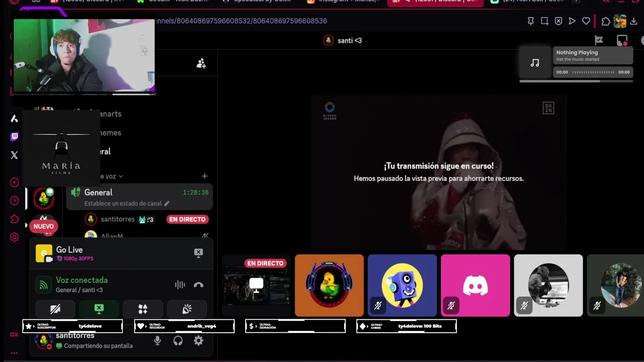Click the send arrow icon in the toolbar
Image resolution: width=644 pixels, height=362 pixels.
coord(572,21)
